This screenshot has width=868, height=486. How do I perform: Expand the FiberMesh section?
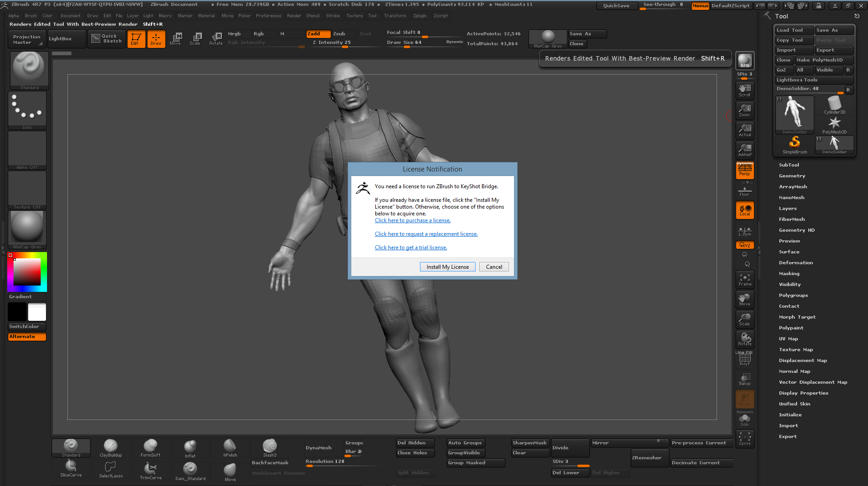point(792,219)
